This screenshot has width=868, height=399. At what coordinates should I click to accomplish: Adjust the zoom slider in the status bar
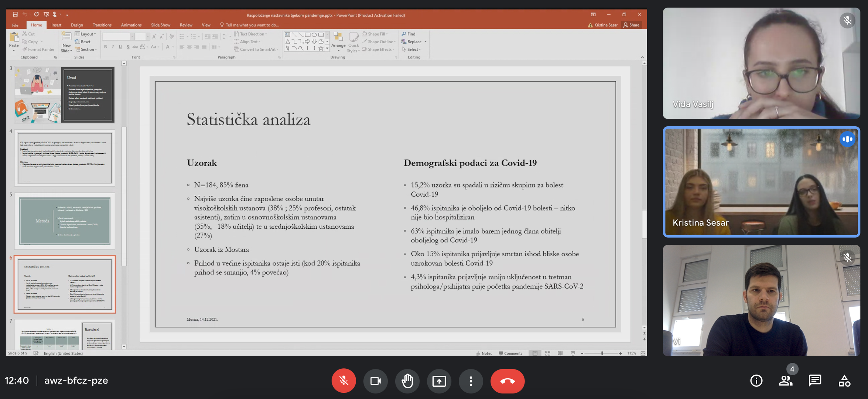[x=602, y=354]
